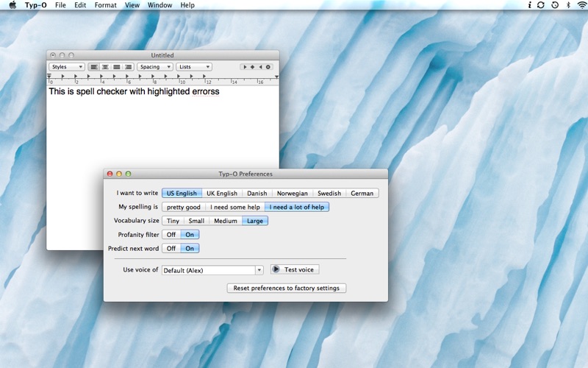
Task: Choose UK English as writing language
Action: click(221, 194)
